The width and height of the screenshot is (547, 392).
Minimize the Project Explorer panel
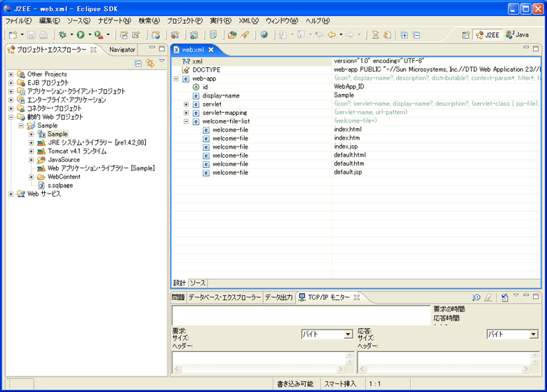(x=152, y=48)
